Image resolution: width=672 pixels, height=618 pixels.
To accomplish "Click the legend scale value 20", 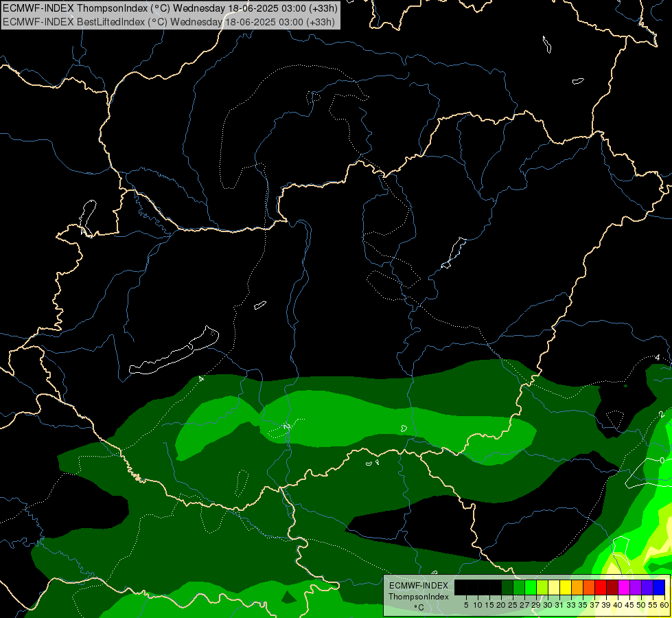I will [501, 605].
